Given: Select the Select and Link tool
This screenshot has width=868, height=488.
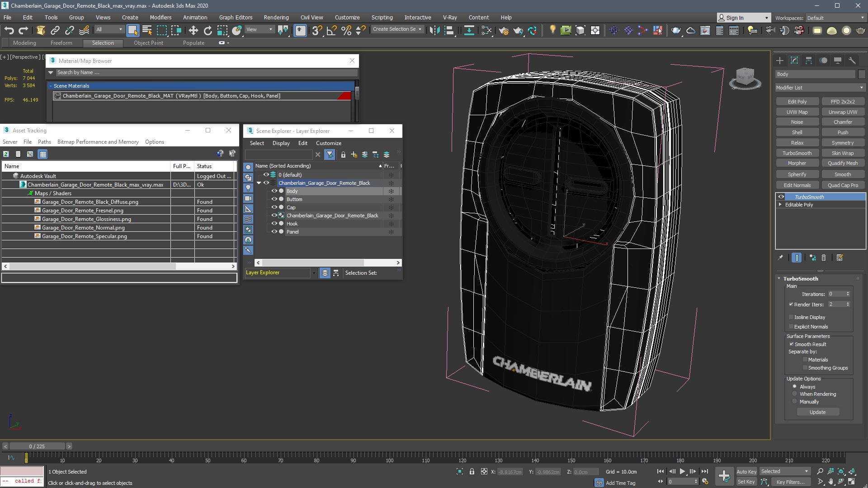Looking at the screenshot, I should [55, 30].
